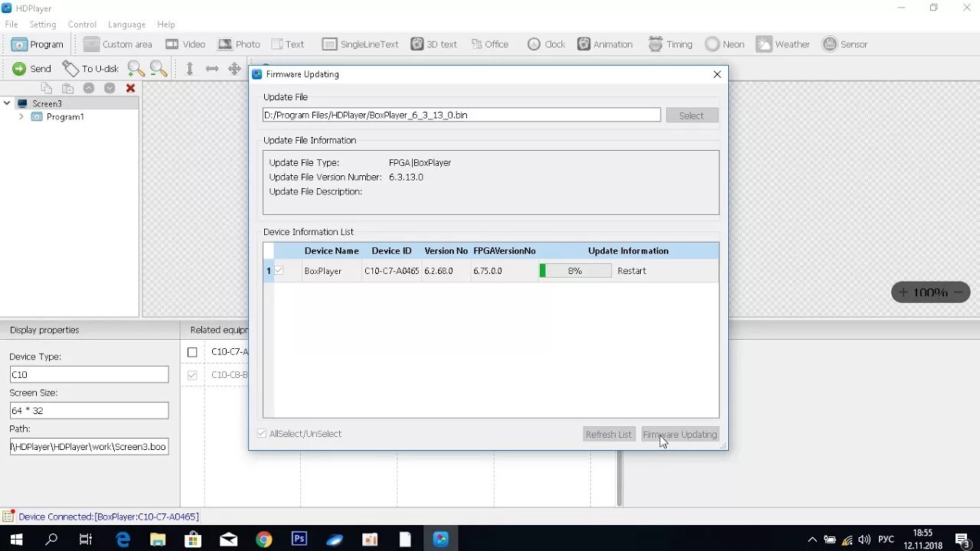980x551 pixels.
Task: Check the C10-C7 related equipment checkbox
Action: click(x=192, y=352)
